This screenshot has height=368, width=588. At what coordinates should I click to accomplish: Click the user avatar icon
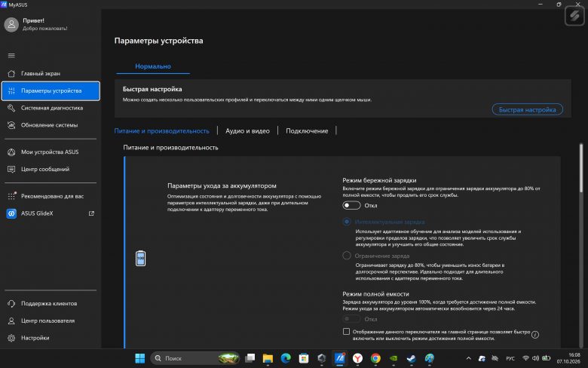tap(11, 24)
